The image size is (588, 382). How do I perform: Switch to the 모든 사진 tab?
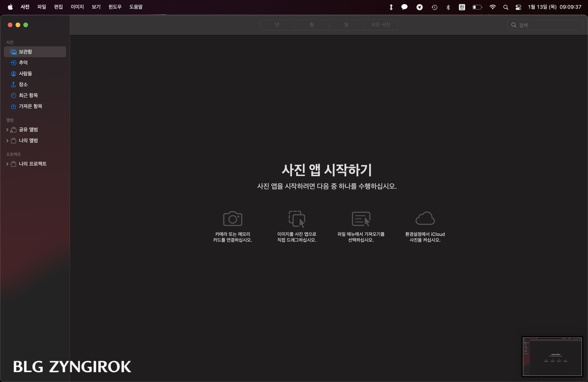(x=380, y=25)
